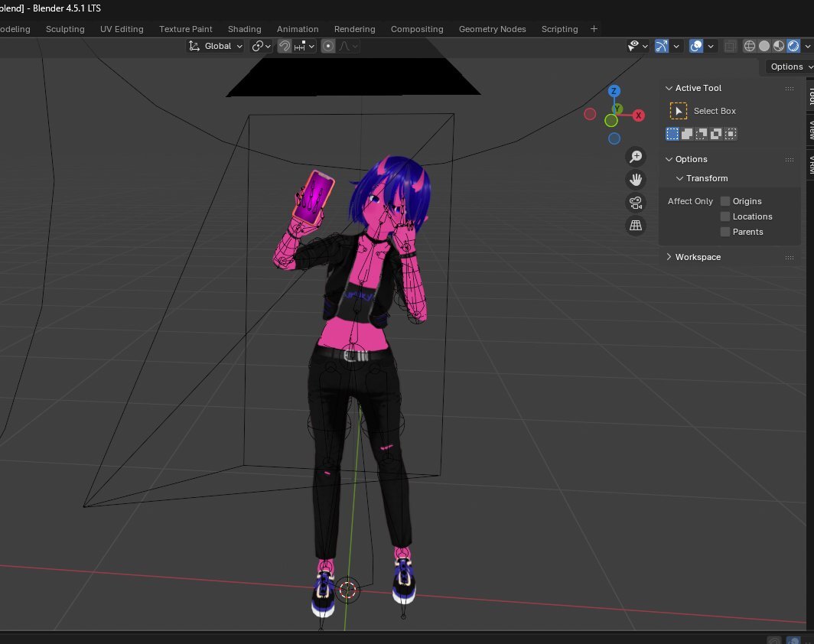Select the Extend selection mode icon
The width and height of the screenshot is (814, 644).
pos(687,134)
